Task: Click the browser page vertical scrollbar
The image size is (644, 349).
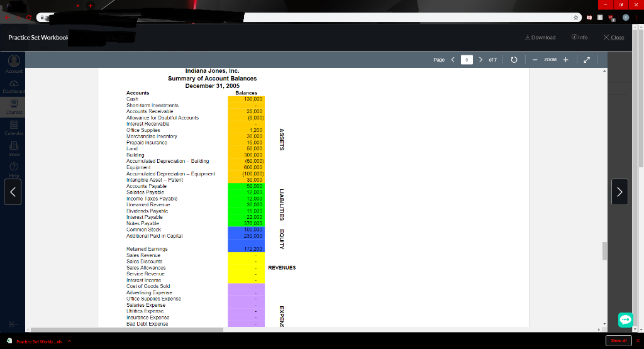Action: pos(641,97)
